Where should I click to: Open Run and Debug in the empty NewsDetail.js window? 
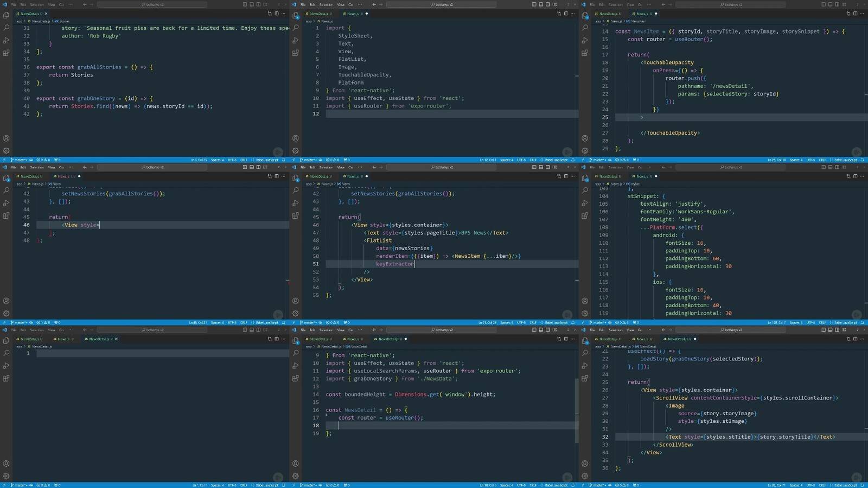pos(6,366)
